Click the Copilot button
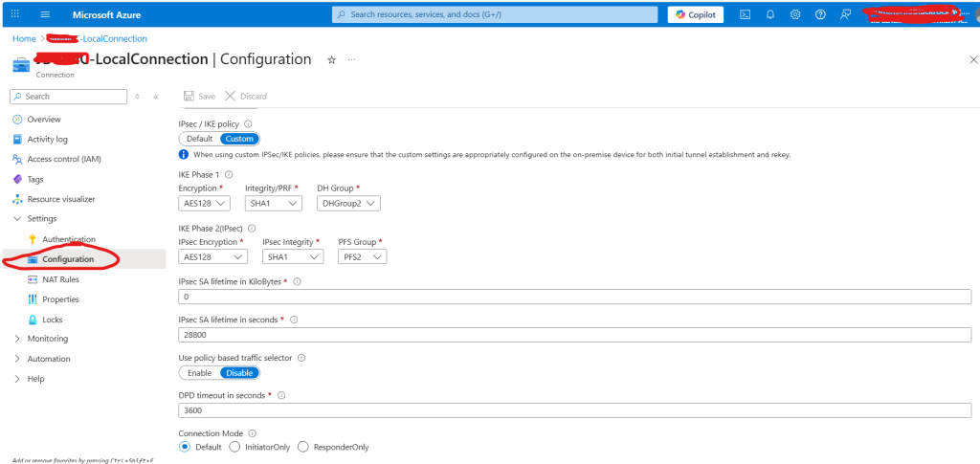The width and height of the screenshot is (980, 464). point(696,14)
